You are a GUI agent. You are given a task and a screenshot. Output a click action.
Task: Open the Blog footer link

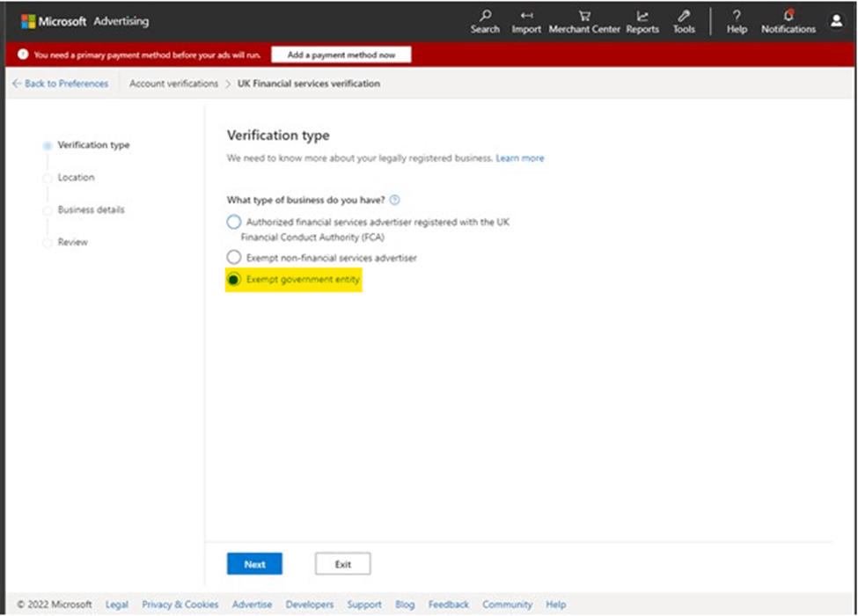coord(405,605)
